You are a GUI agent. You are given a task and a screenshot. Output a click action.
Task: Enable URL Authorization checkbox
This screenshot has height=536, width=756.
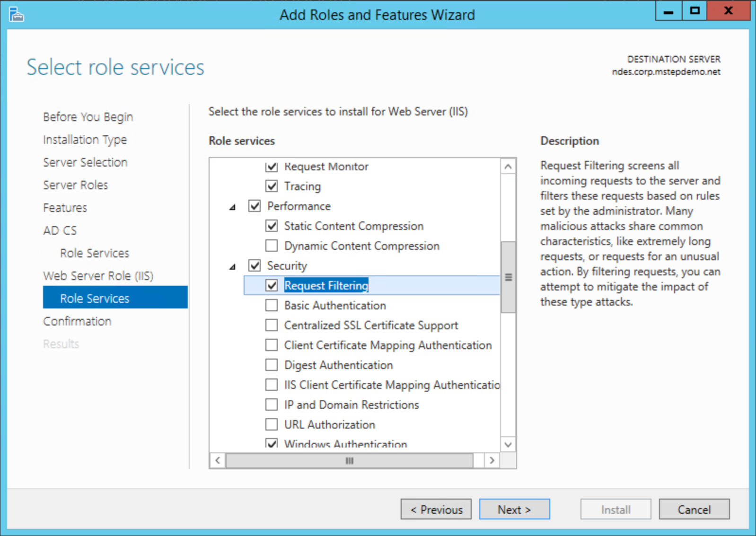(x=272, y=425)
